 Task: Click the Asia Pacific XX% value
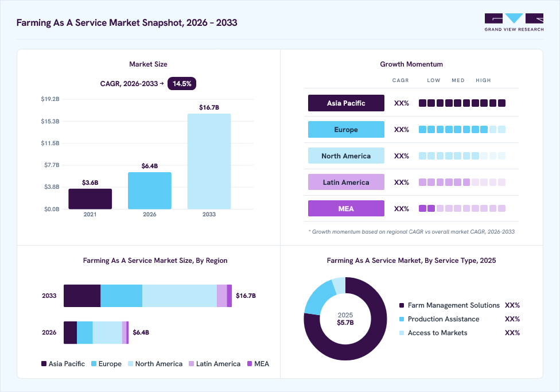[x=402, y=103]
